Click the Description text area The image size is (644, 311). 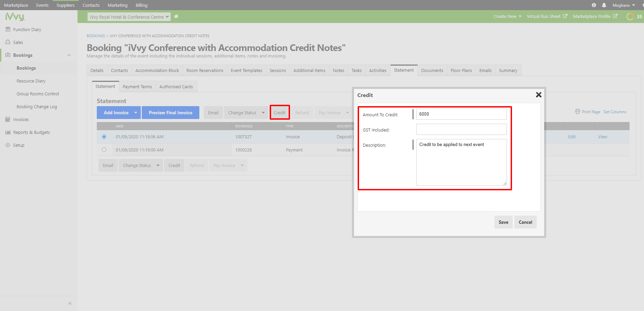[x=461, y=162]
